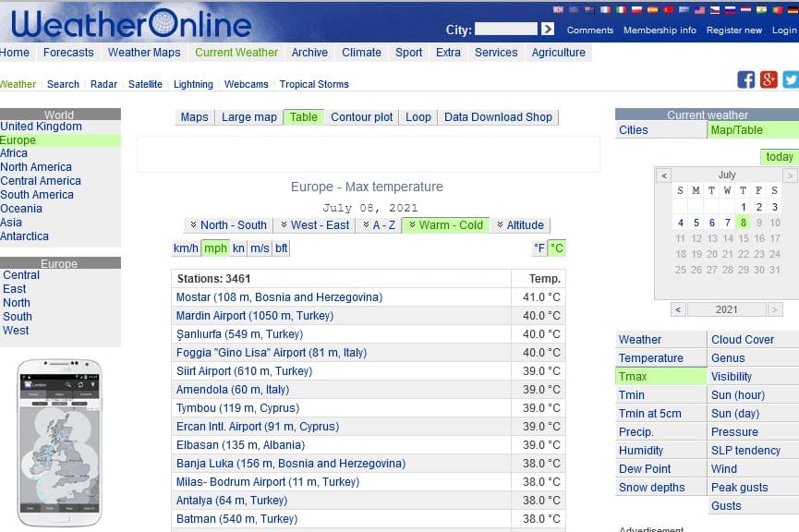Click the WeatherOnline globe logo
799x532 pixels.
pyautogui.click(x=163, y=23)
